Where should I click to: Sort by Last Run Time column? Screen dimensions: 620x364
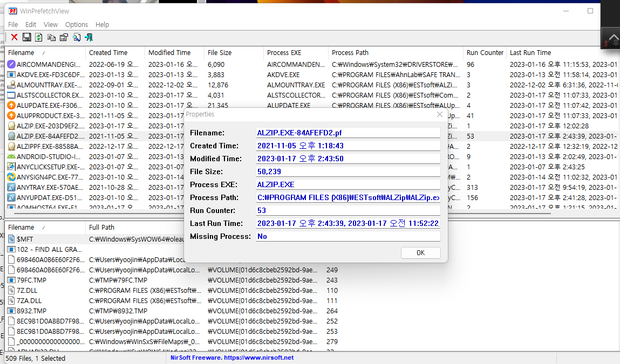tap(563, 52)
